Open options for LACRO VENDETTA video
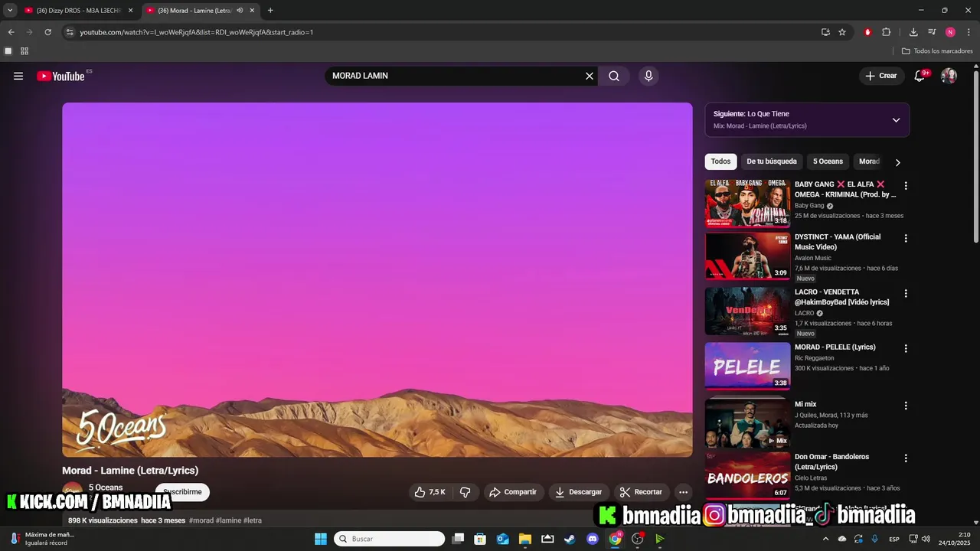The width and height of the screenshot is (980, 551). pyautogui.click(x=906, y=294)
